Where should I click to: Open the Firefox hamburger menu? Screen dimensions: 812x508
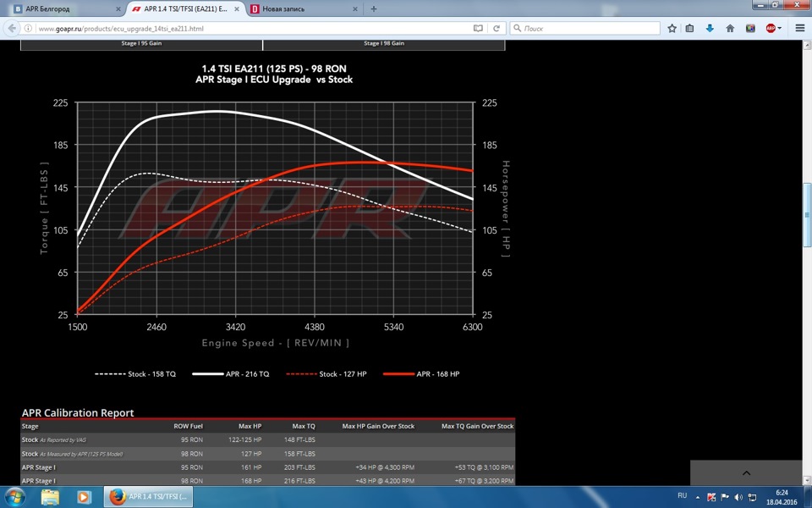800,29
